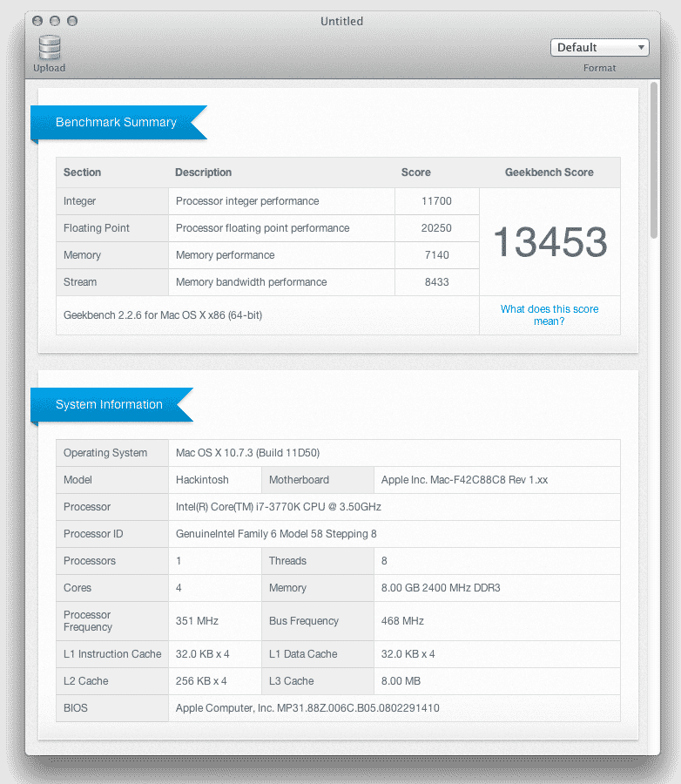
Task: Open the "What does this score mean?" link
Action: [x=550, y=315]
